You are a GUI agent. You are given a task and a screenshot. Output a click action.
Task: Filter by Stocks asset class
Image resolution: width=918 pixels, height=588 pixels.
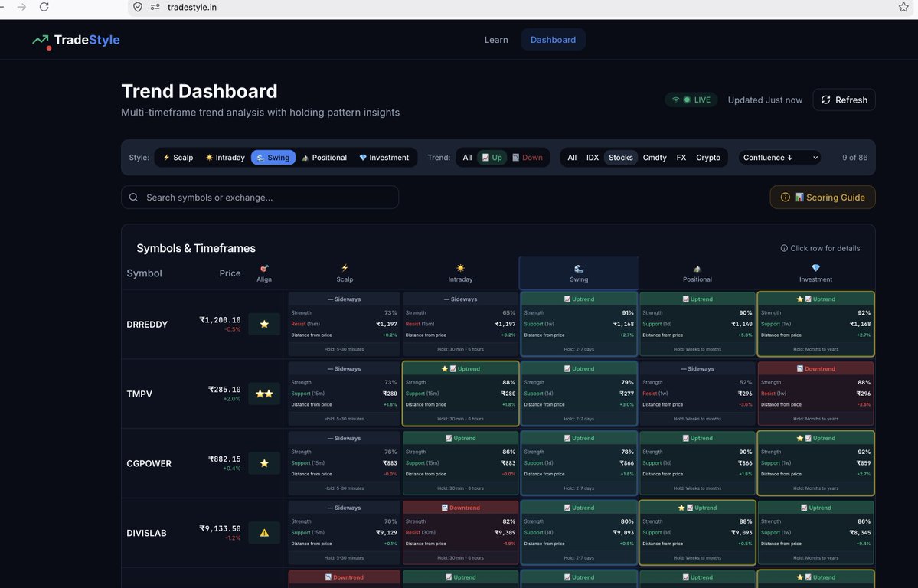click(x=621, y=158)
